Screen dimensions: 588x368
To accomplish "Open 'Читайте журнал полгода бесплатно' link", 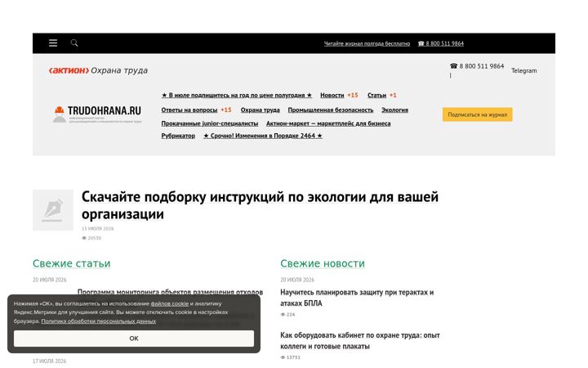I will coord(367,43).
